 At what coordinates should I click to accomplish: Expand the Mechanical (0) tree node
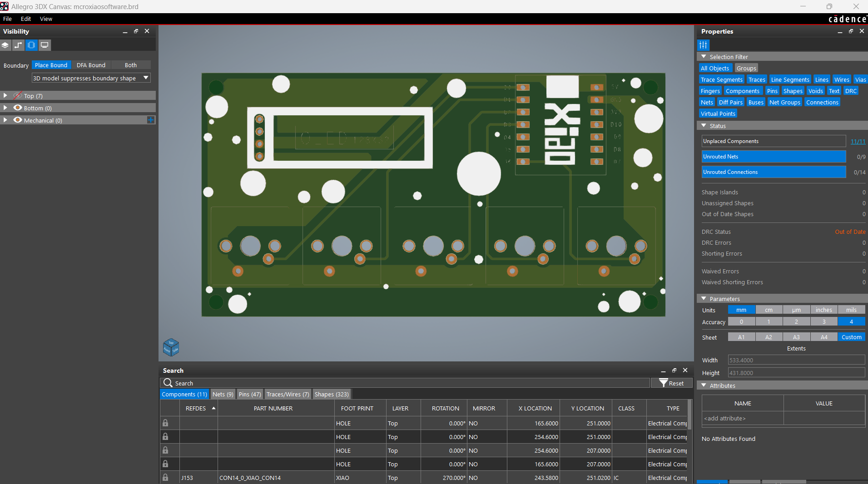point(5,120)
